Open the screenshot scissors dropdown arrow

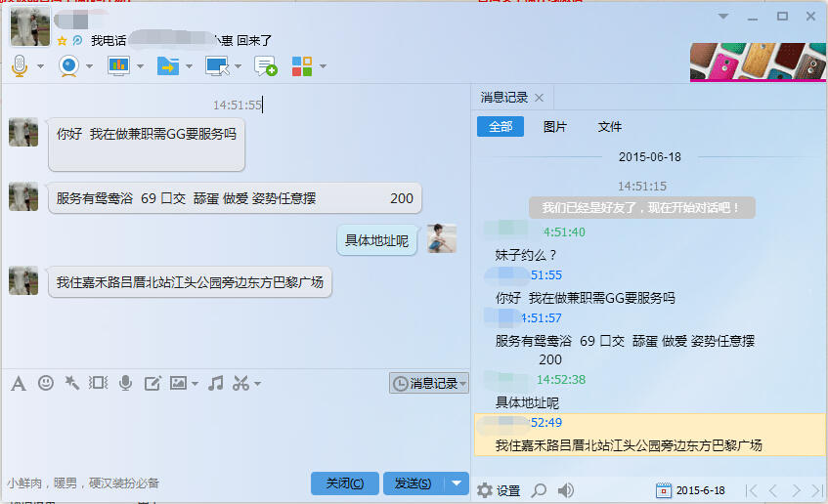257,384
